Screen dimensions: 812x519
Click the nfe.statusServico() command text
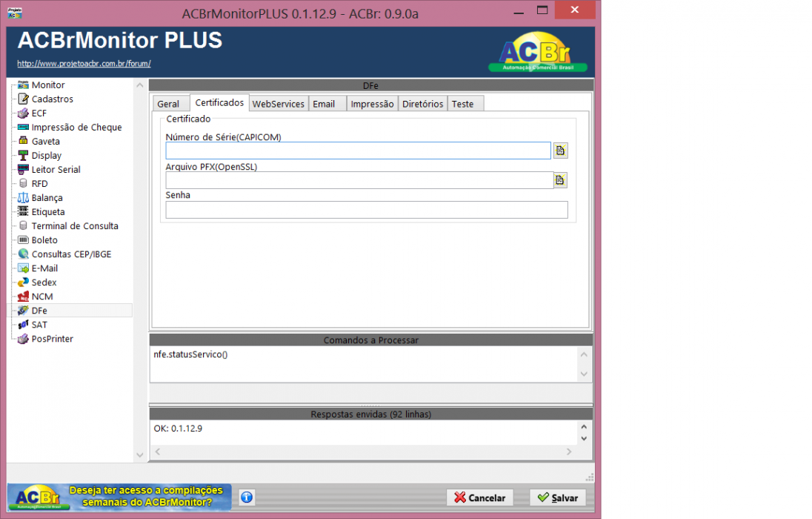190,354
